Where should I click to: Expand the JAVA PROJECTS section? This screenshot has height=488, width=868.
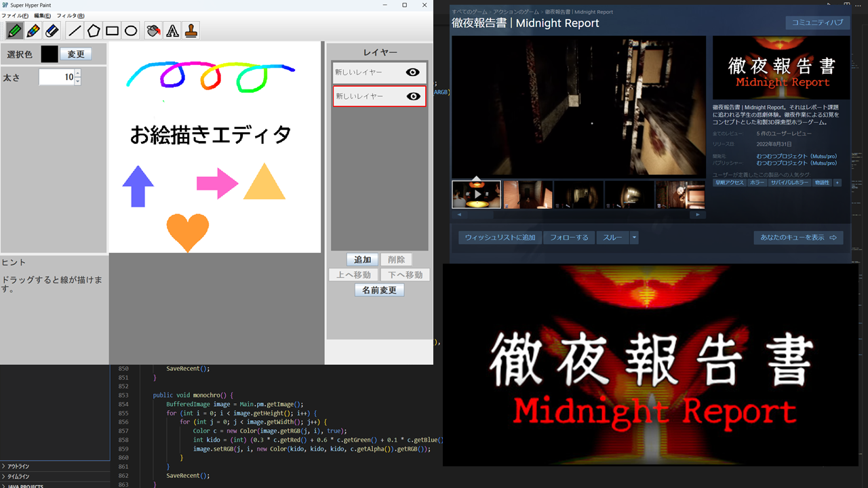[55, 485]
